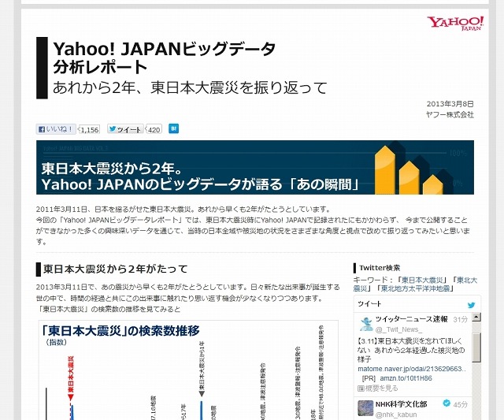Open the 東日本大震災 keyword link

422,280
